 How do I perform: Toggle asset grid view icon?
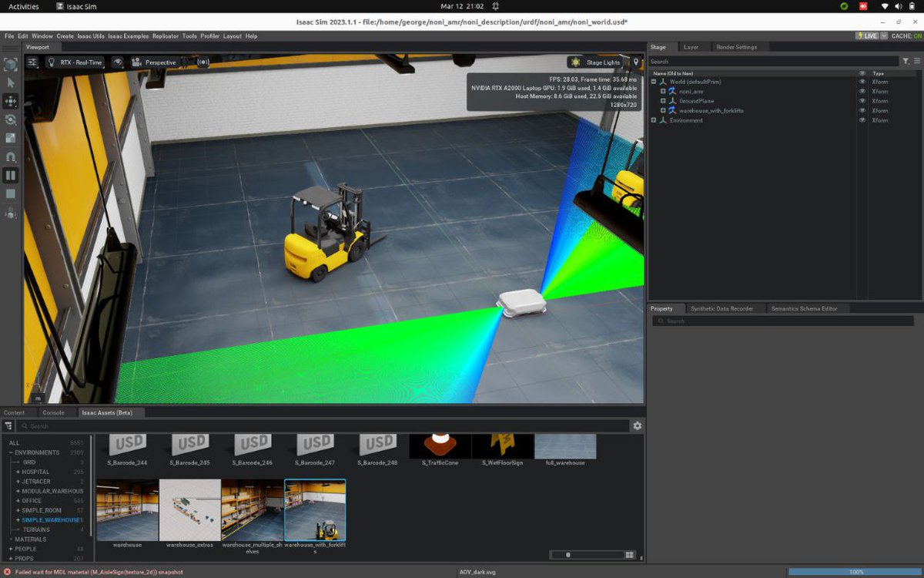point(630,554)
